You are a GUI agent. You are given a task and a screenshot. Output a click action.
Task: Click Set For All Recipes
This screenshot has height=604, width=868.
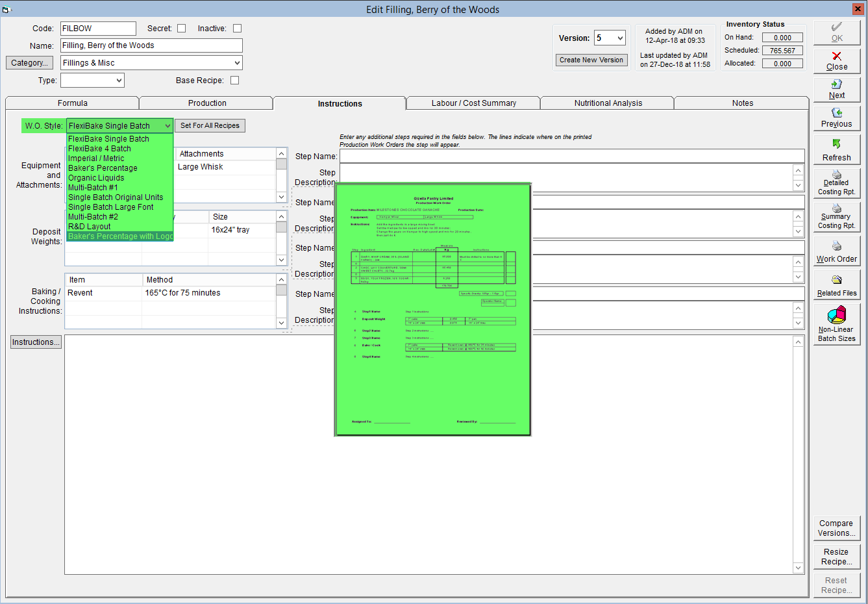[x=210, y=126]
